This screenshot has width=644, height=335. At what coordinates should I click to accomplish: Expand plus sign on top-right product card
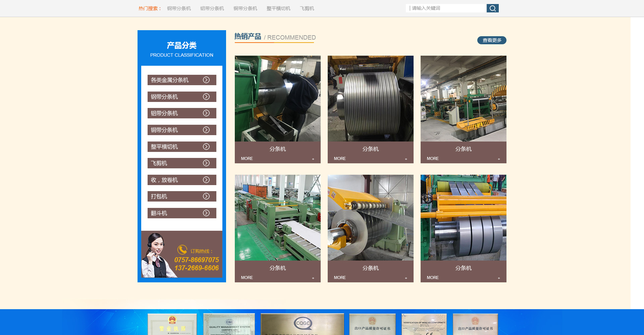coord(499,159)
